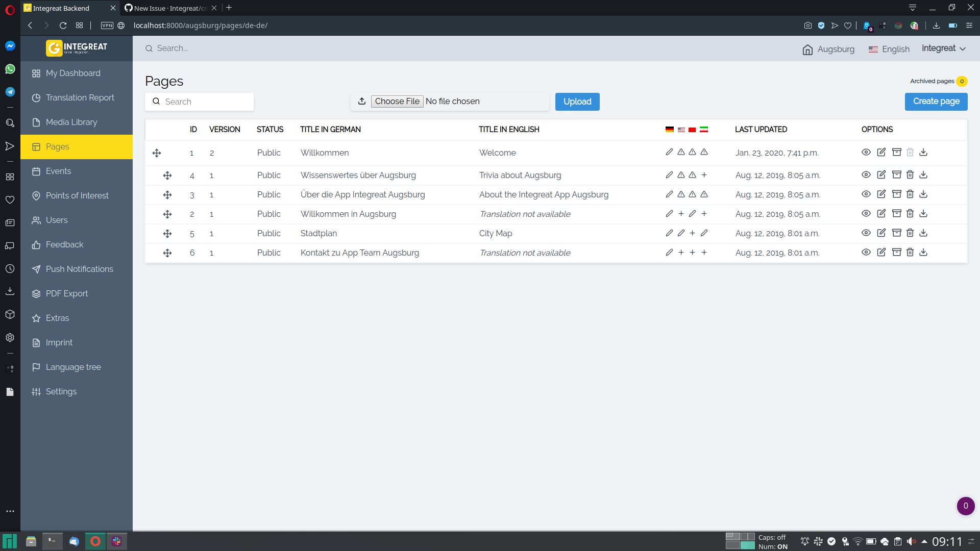Image resolution: width=980 pixels, height=551 pixels.
Task: Open Push Notifications in the sidebar
Action: coord(79,269)
